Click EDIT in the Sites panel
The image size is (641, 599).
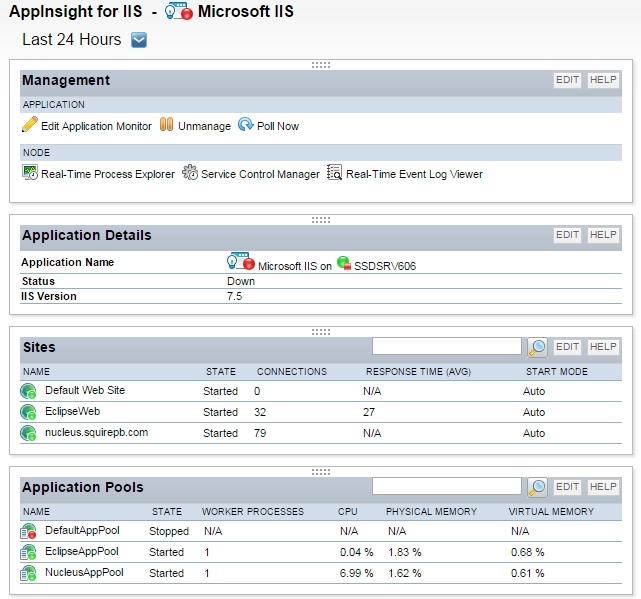pyautogui.click(x=567, y=347)
